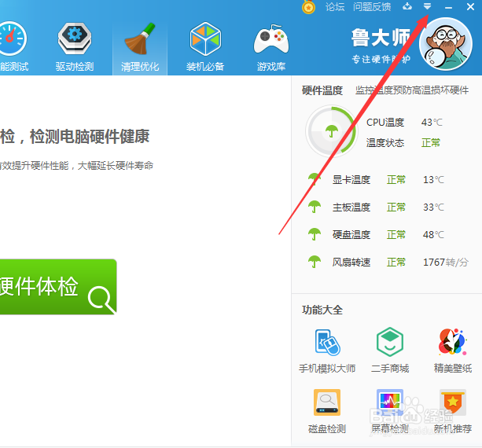Image resolution: width=482 pixels, height=448 pixels.
Task: Open the main menu dropdown triangle
Action: (427, 6)
